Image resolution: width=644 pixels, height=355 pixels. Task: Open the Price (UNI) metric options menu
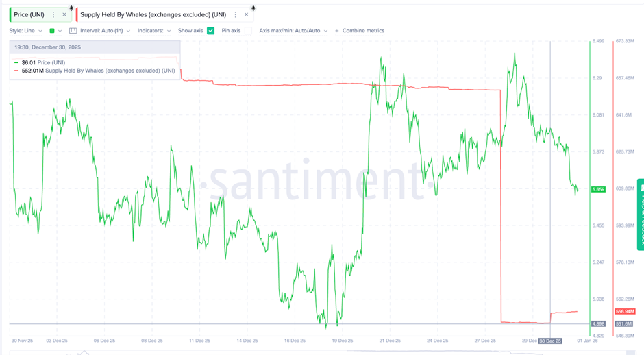53,14
